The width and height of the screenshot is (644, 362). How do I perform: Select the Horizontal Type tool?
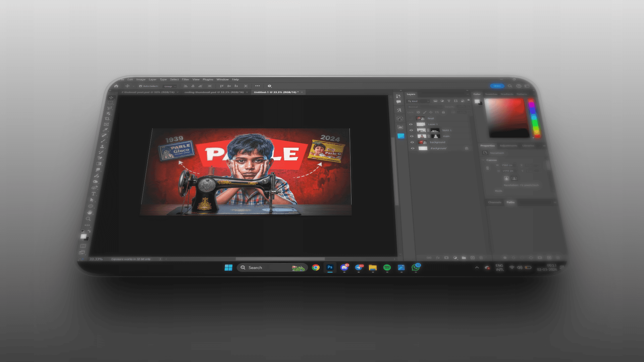click(x=94, y=194)
